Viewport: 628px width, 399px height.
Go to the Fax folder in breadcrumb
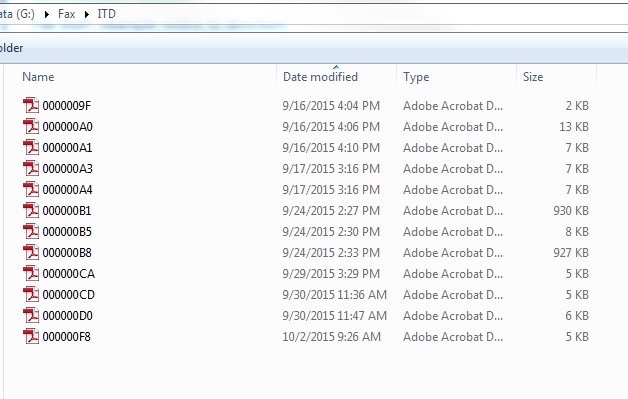click(x=66, y=14)
